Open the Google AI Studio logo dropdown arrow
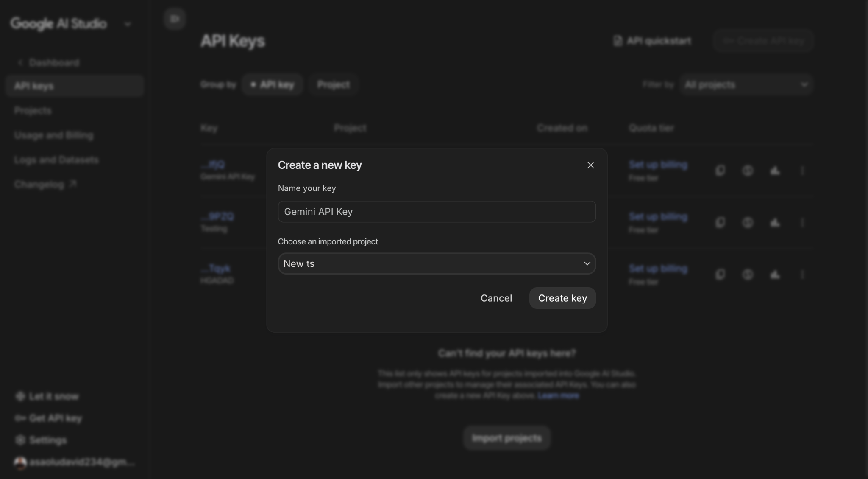 (x=128, y=24)
